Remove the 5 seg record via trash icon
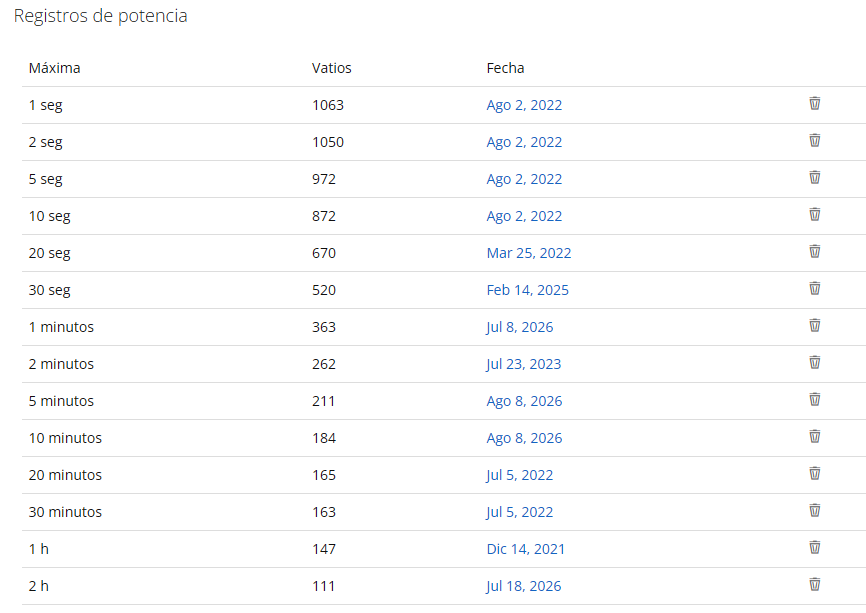This screenshot has height=613, width=866. coord(815,177)
